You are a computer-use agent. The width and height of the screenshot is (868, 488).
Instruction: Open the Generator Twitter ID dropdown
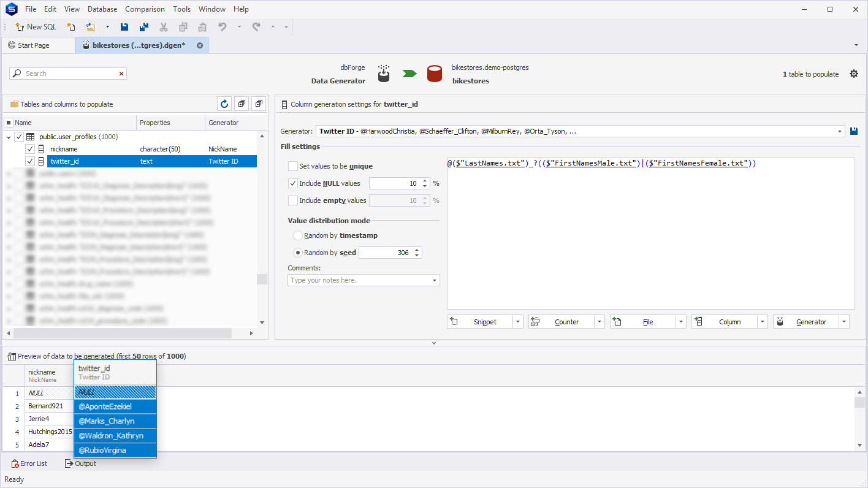(x=840, y=131)
